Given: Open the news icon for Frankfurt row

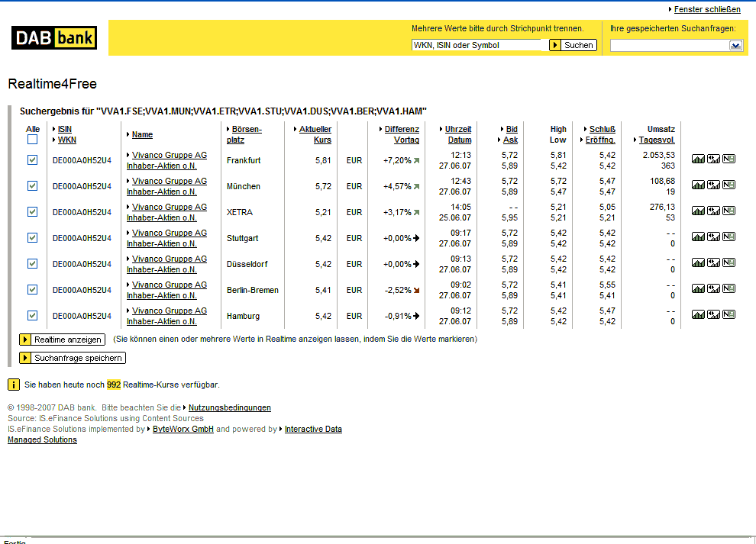Looking at the screenshot, I should click(x=729, y=159).
